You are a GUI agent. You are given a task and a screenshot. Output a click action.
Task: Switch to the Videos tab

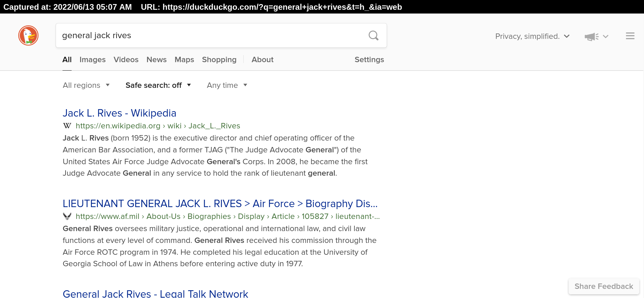click(x=126, y=59)
